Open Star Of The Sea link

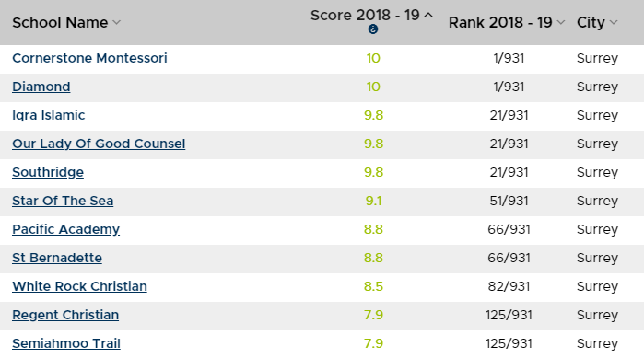pos(63,201)
